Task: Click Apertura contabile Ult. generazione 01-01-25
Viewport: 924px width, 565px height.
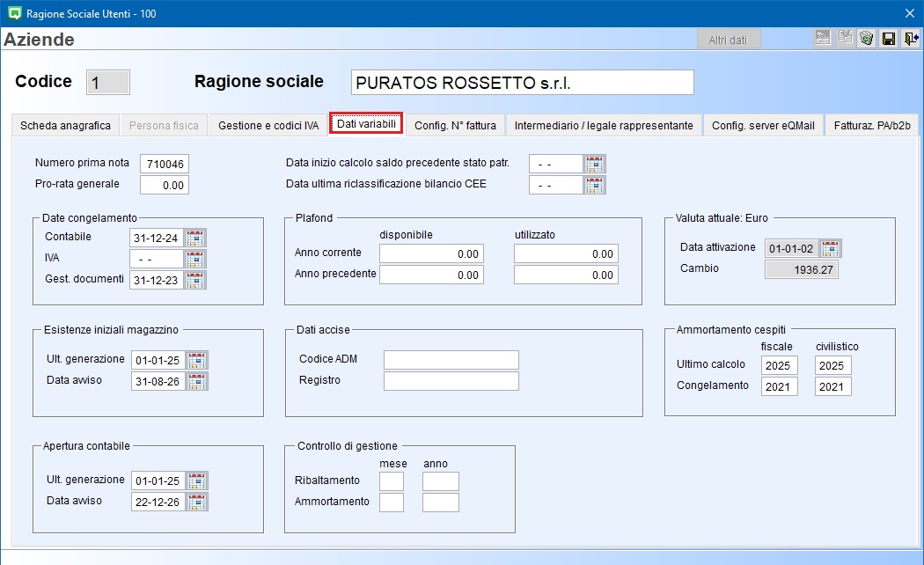Action: coord(158,481)
